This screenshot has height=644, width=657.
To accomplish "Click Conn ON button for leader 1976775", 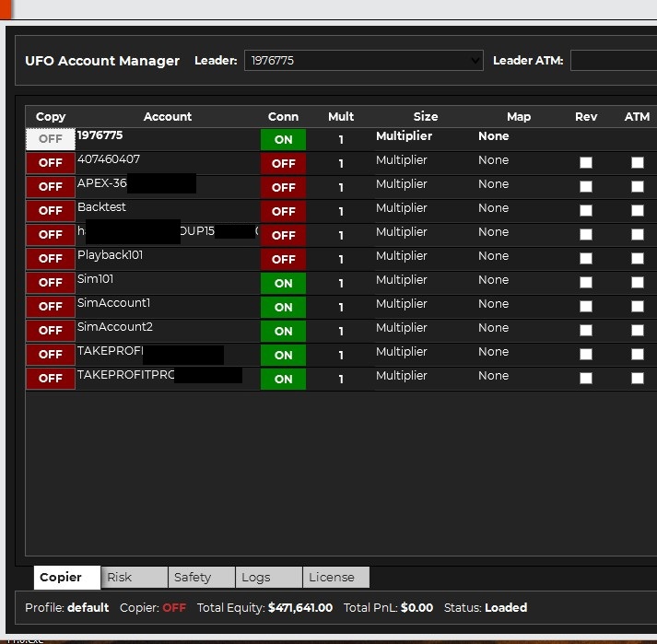I will point(283,139).
